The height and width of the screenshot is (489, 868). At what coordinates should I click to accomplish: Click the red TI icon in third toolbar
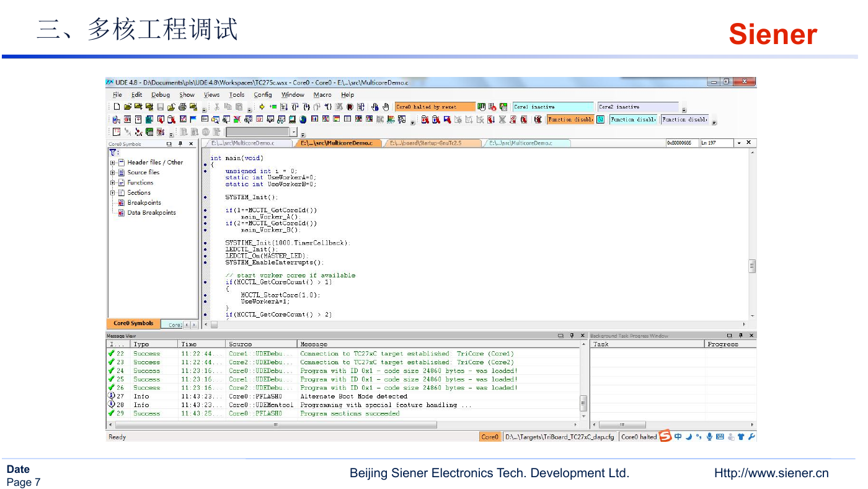coord(117,132)
